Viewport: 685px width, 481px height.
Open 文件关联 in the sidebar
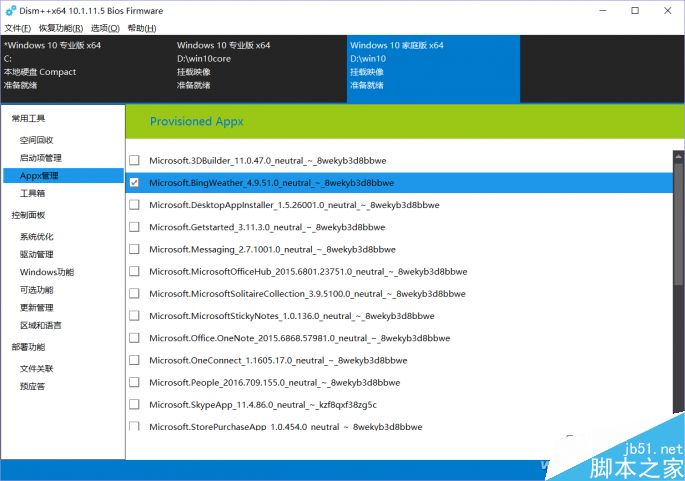pos(36,369)
